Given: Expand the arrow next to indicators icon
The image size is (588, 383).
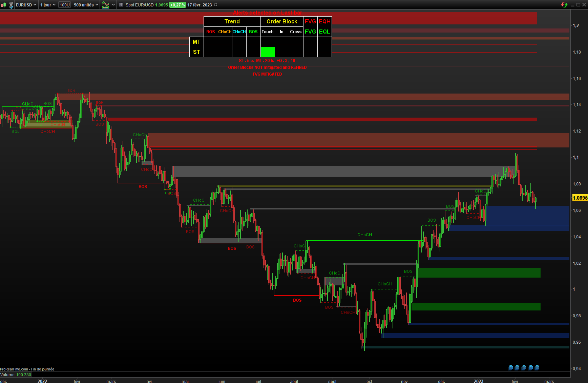Looking at the screenshot, I should point(113,5).
